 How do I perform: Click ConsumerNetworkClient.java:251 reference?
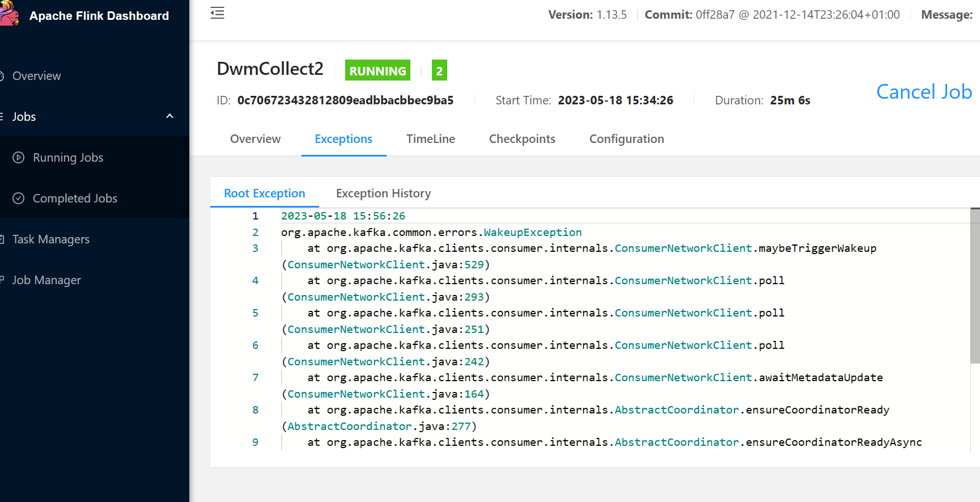point(385,330)
